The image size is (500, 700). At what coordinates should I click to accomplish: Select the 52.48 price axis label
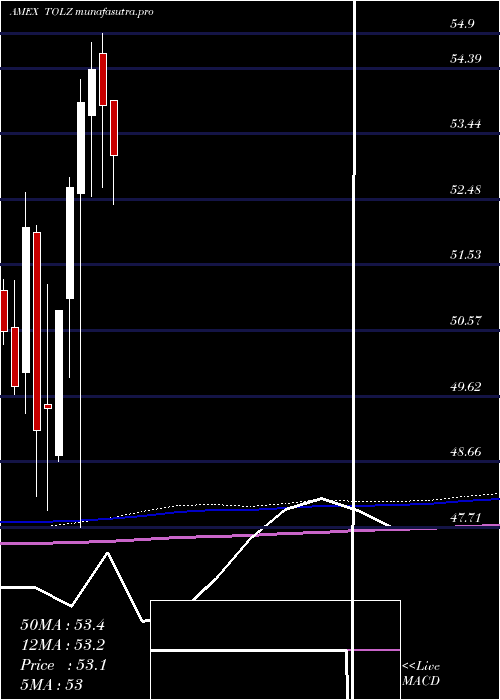[x=465, y=190]
